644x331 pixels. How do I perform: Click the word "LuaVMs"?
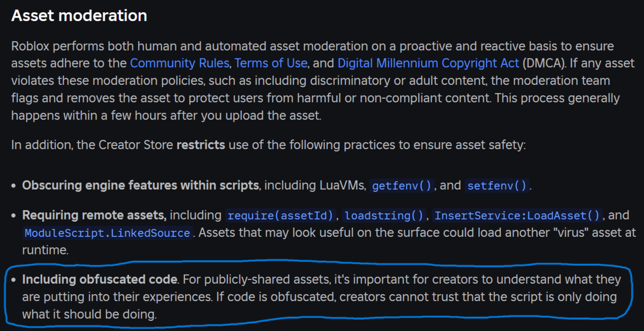(x=342, y=186)
